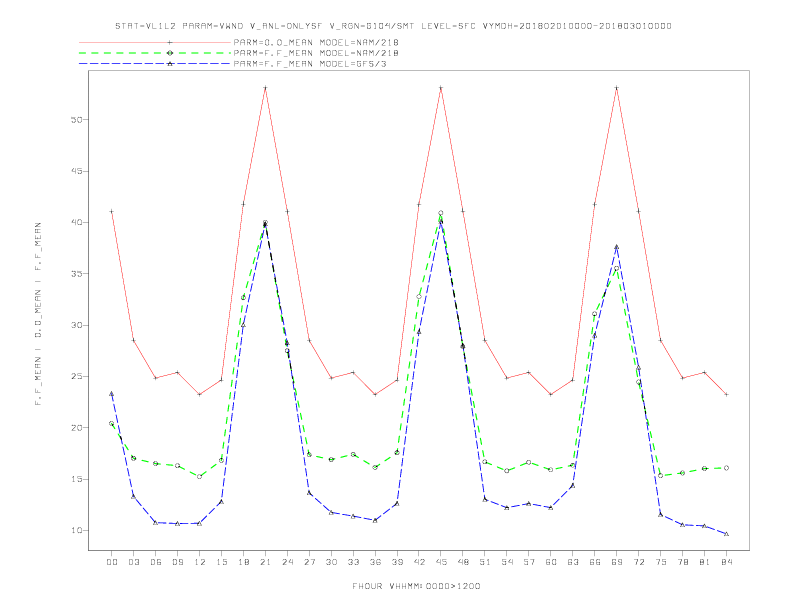Click the red legend line plus marker
This screenshot has height=612, width=792.
(170, 42)
